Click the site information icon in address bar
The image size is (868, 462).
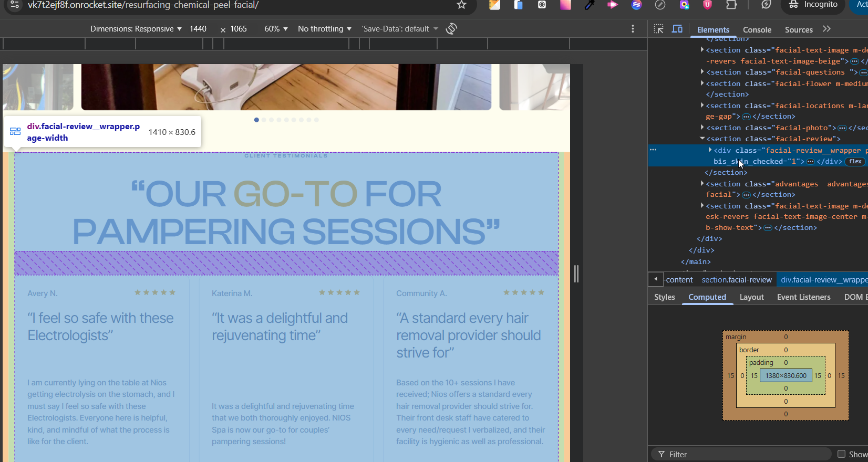tap(15, 5)
